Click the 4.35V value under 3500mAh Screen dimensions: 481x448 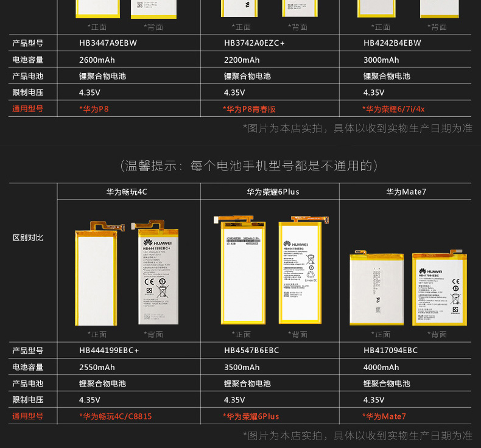click(x=234, y=400)
